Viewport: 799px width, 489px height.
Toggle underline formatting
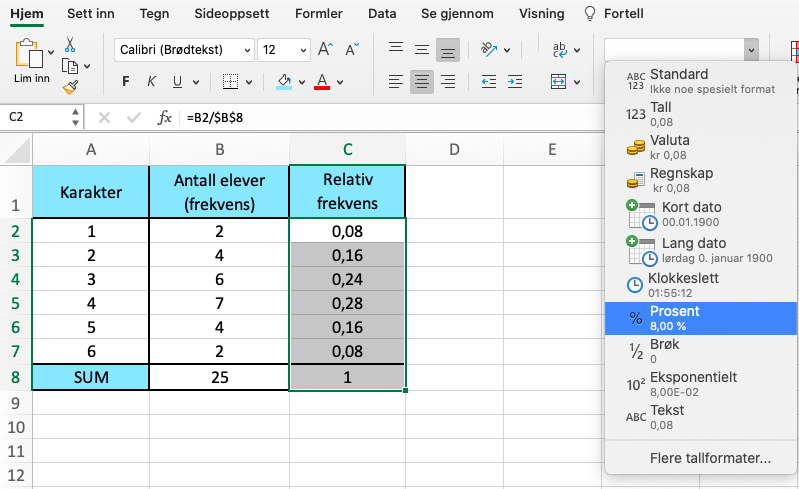[177, 82]
